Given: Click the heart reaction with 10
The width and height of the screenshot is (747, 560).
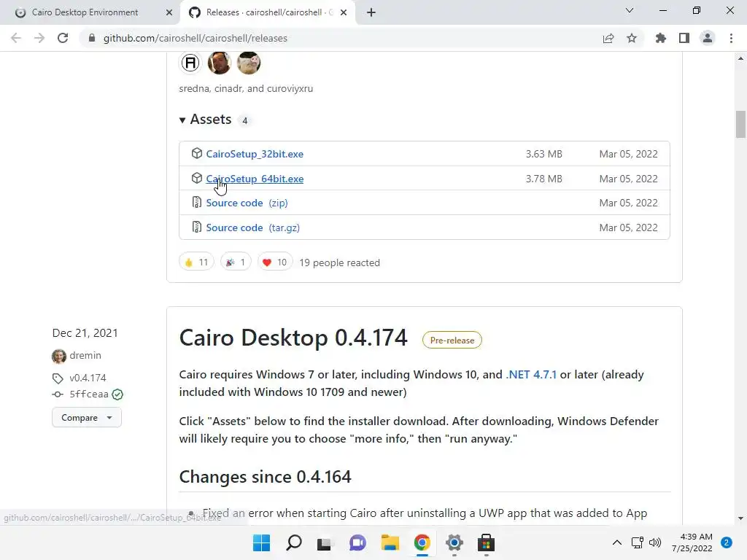Looking at the screenshot, I should coord(275,262).
